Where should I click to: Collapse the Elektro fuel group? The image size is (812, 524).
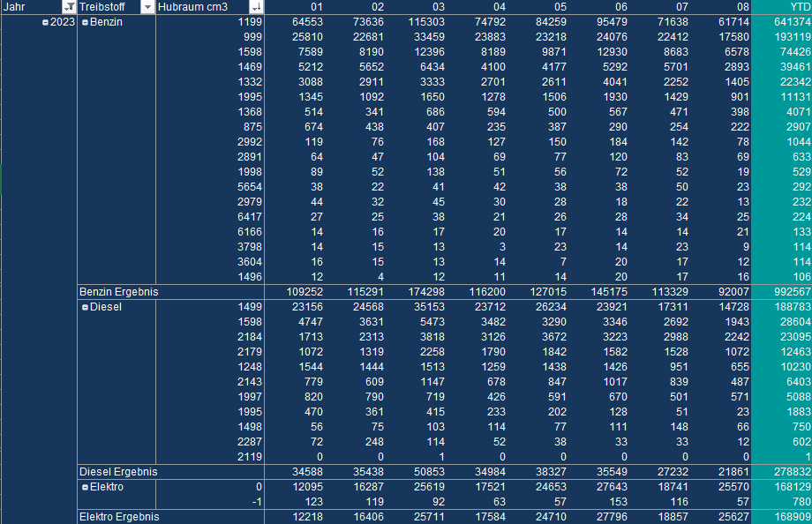85,487
